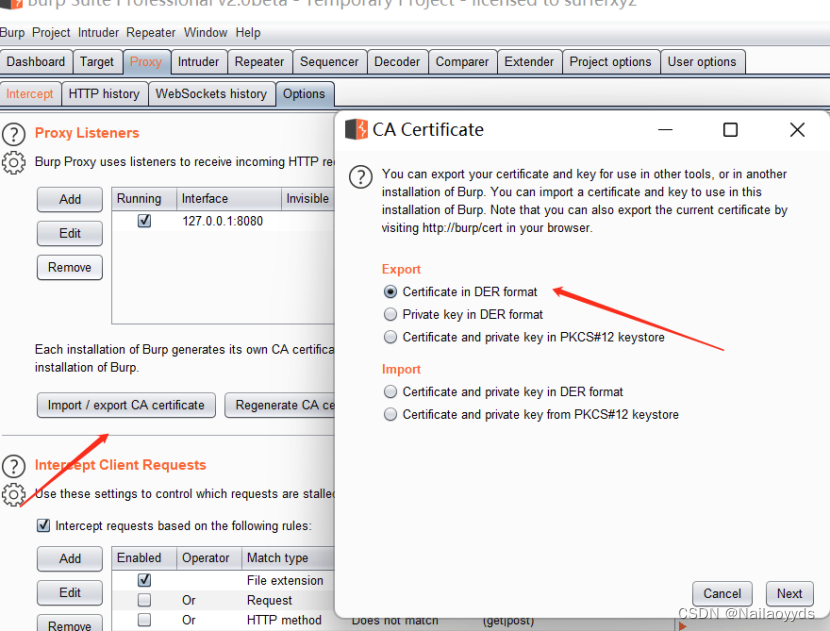Open the HTTP history sub-tab
Screen dimensions: 830x631
coord(104,94)
